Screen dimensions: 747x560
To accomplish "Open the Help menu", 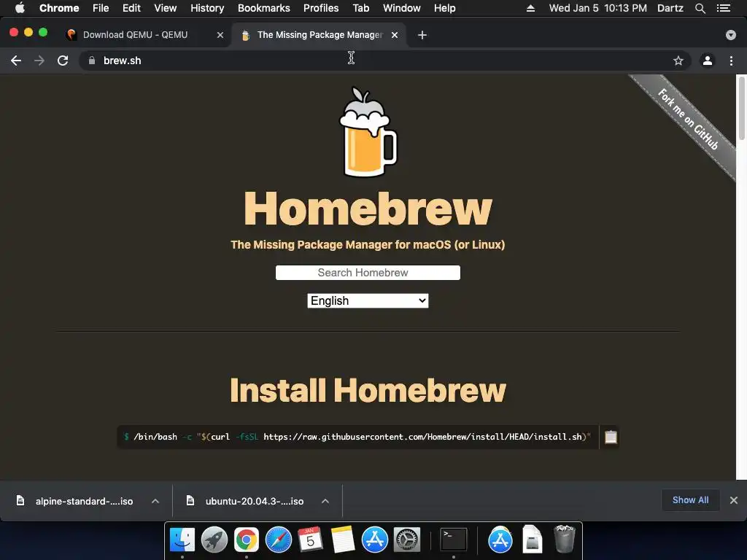I will (444, 8).
